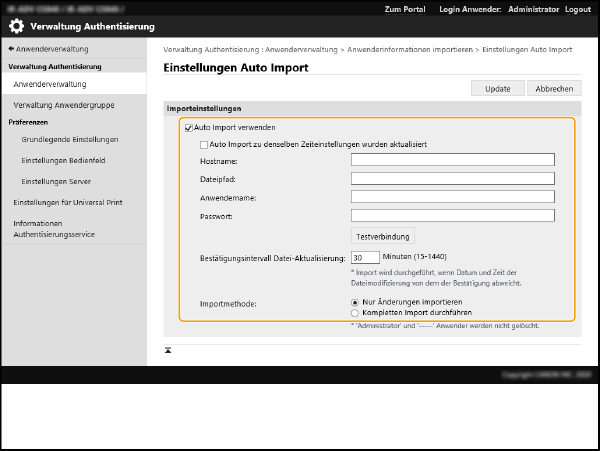
Task: Click the scroll-to-top arrow icon
Action: point(169,350)
